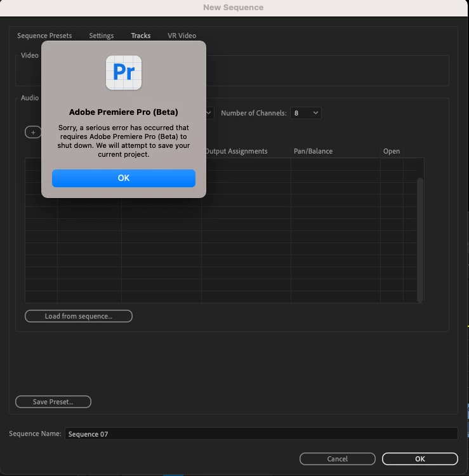
Task: Click the Output Assignments column header
Action: coord(237,151)
